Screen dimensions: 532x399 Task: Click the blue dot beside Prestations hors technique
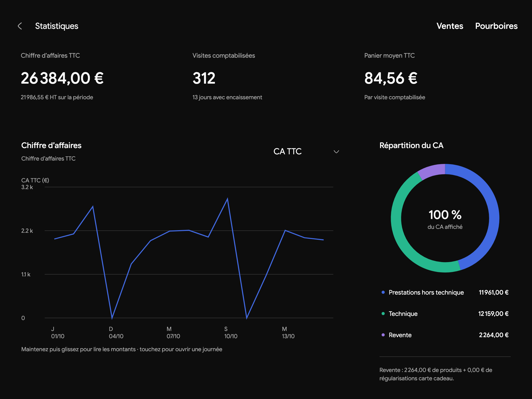coord(383,292)
